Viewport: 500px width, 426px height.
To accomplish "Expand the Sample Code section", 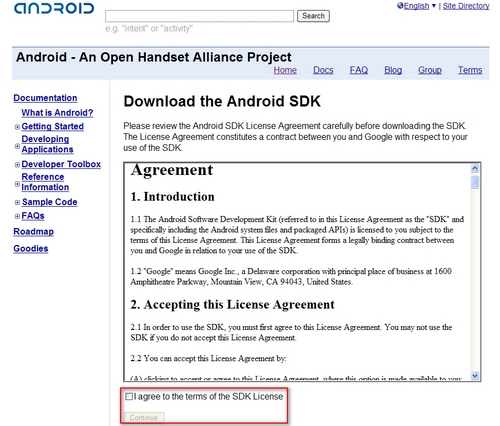I will pyautogui.click(x=17, y=202).
